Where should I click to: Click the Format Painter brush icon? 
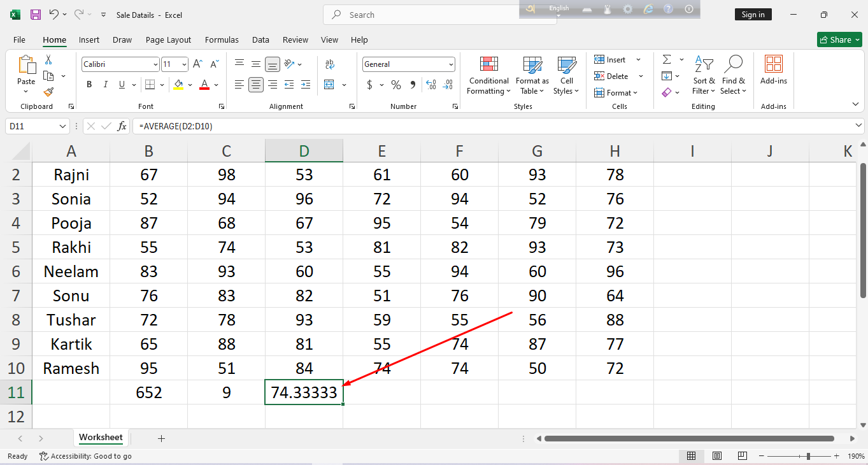[48, 92]
